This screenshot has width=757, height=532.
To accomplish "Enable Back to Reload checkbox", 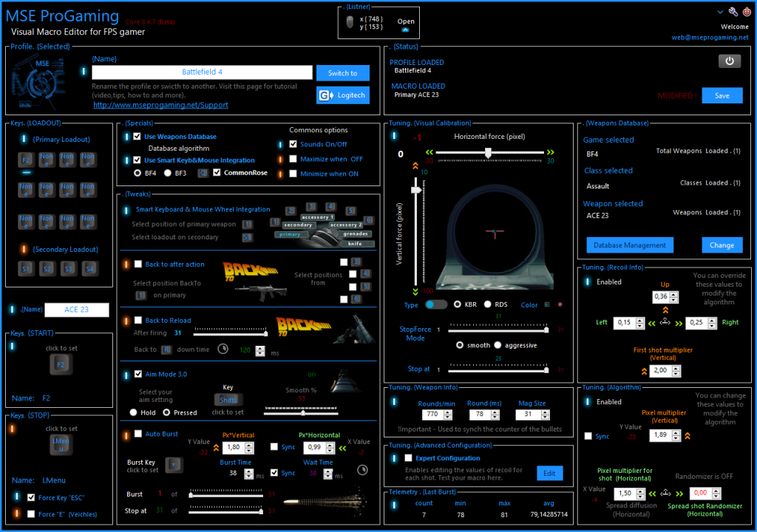I will (138, 320).
